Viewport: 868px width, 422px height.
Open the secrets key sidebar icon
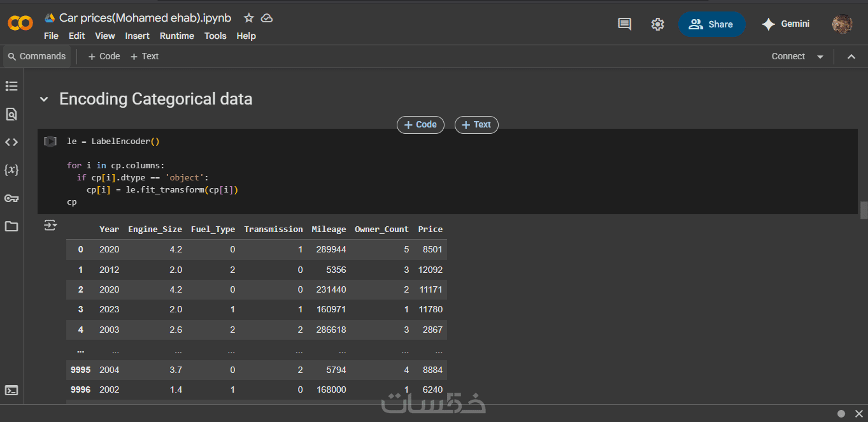[11, 198]
